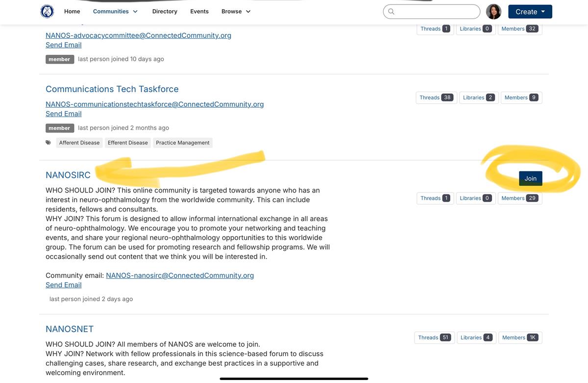Go to the Directory menu item

coord(164,10)
